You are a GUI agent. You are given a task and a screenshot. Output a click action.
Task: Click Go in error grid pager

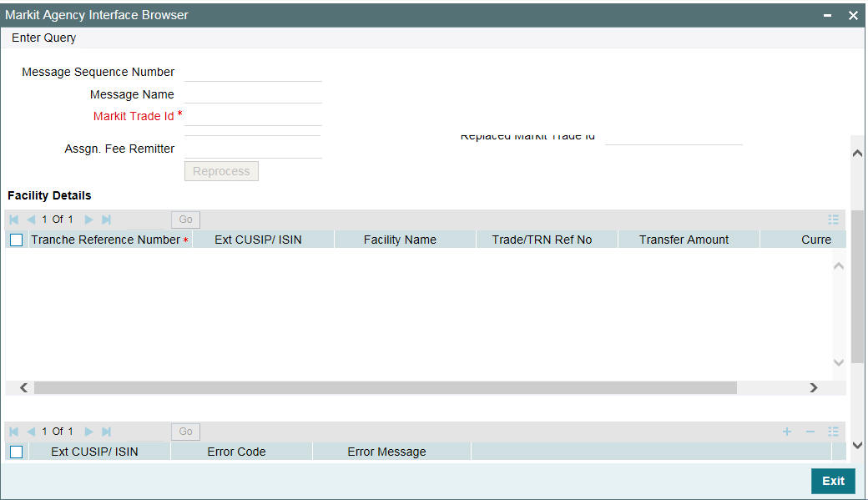point(185,432)
